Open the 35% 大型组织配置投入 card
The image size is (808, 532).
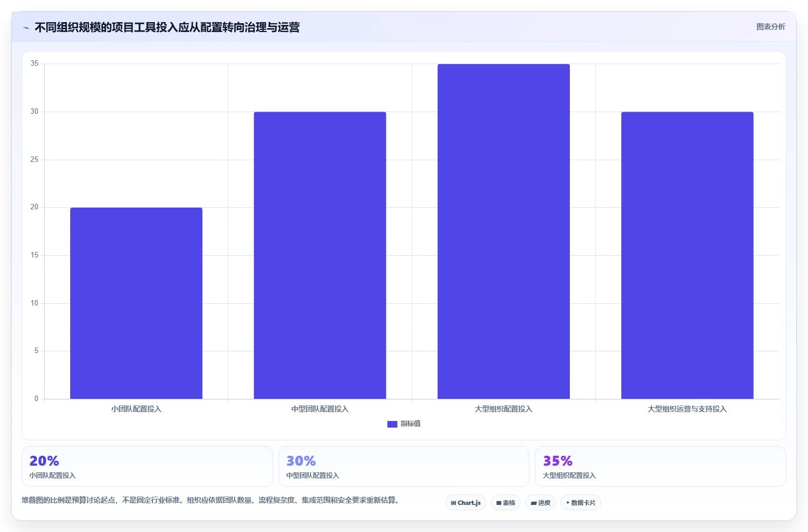(x=660, y=466)
